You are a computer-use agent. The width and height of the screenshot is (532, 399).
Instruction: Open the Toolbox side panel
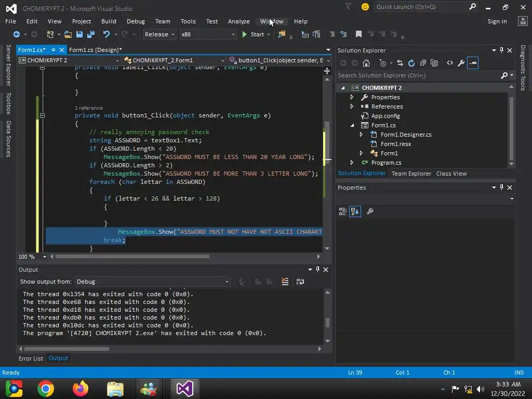[x=8, y=103]
